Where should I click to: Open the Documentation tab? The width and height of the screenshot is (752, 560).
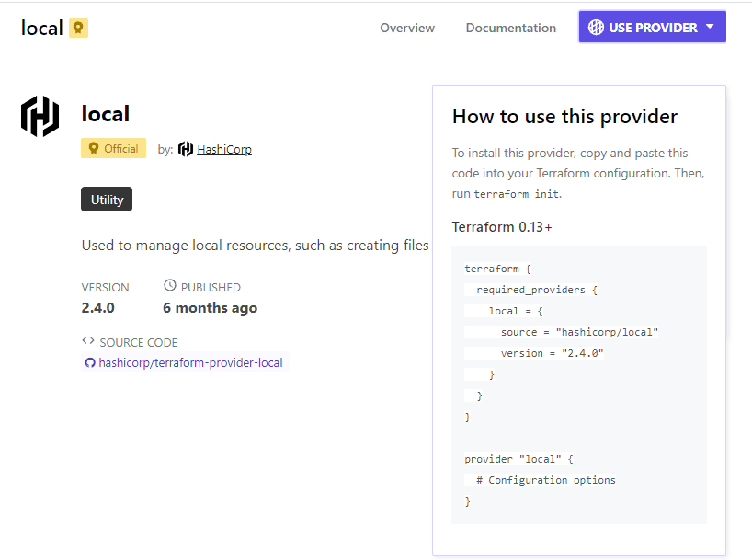point(510,28)
